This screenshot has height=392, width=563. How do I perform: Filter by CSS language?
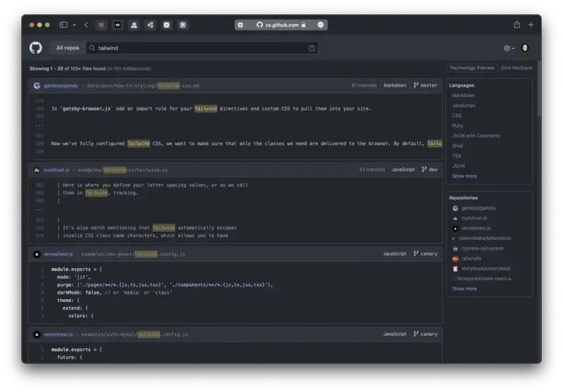click(456, 115)
